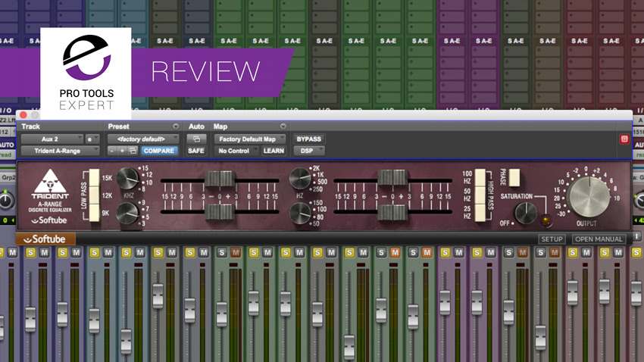Open the <factory default> preset list

pos(143,139)
